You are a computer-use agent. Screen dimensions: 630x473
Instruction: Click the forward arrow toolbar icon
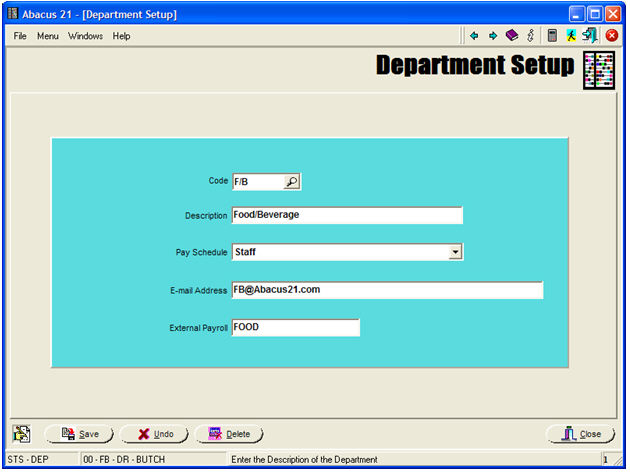[493, 35]
